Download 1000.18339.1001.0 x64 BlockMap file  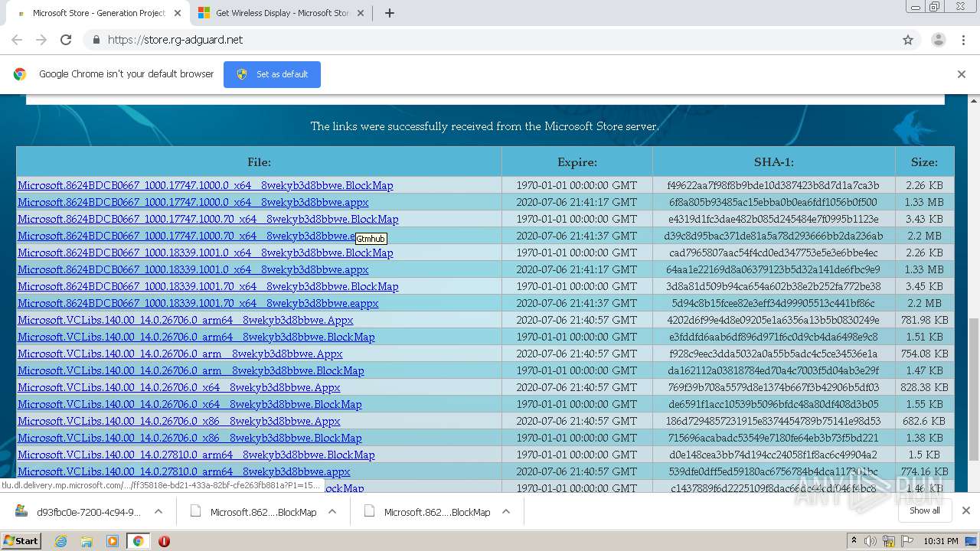205,253
